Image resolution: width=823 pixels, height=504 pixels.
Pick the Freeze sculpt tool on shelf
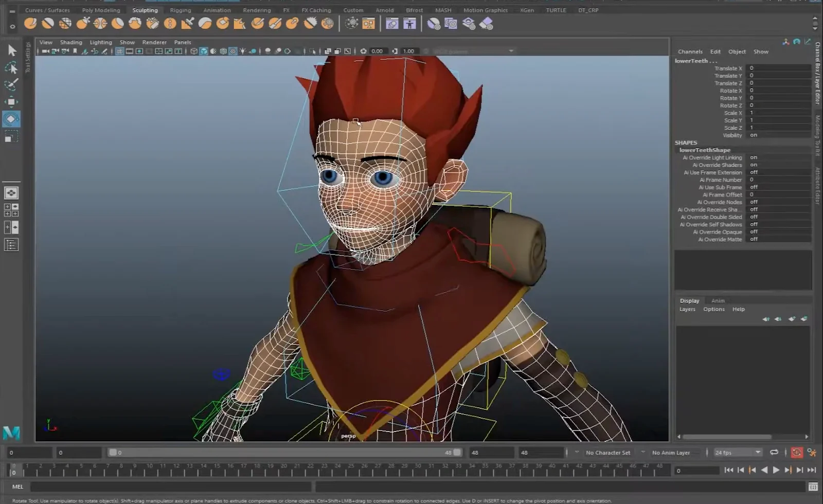click(327, 23)
